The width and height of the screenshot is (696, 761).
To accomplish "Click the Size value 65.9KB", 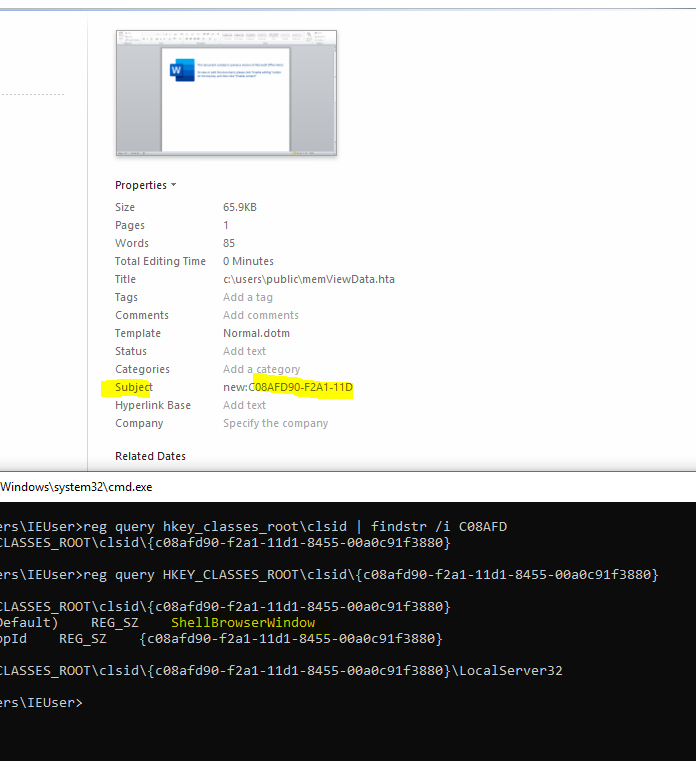I will tap(240, 207).
